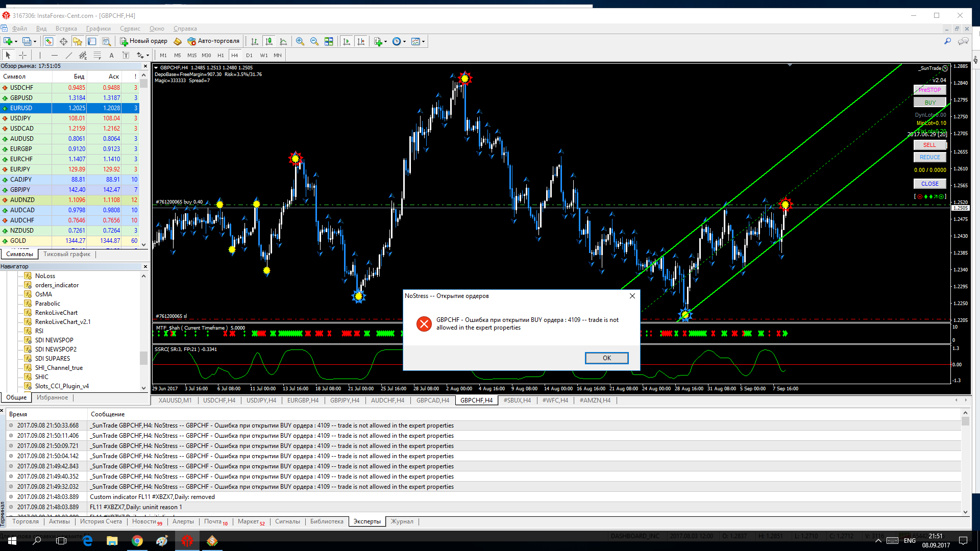Select the line chart display icon
Screen dimensions: 980x551
point(283,41)
